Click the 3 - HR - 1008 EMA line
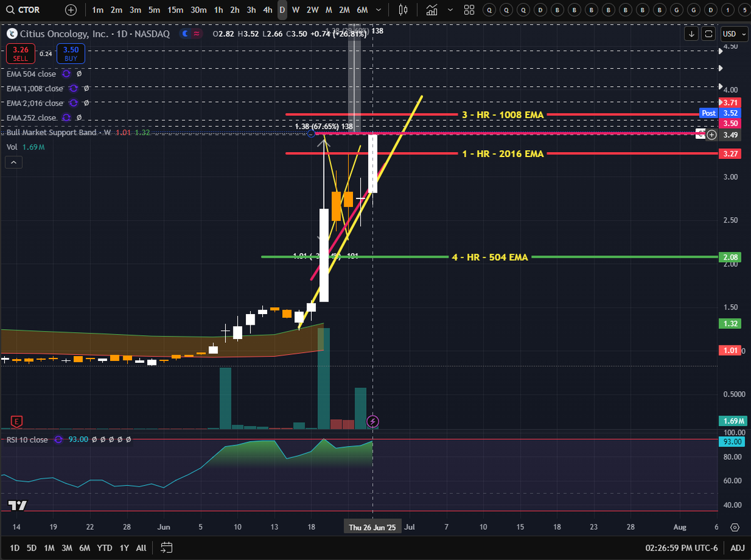 503,115
